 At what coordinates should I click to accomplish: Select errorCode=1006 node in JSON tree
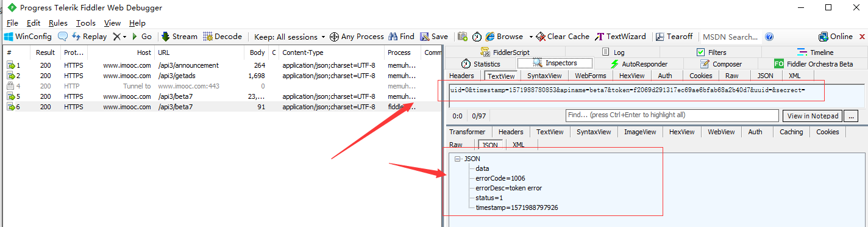coord(500,178)
